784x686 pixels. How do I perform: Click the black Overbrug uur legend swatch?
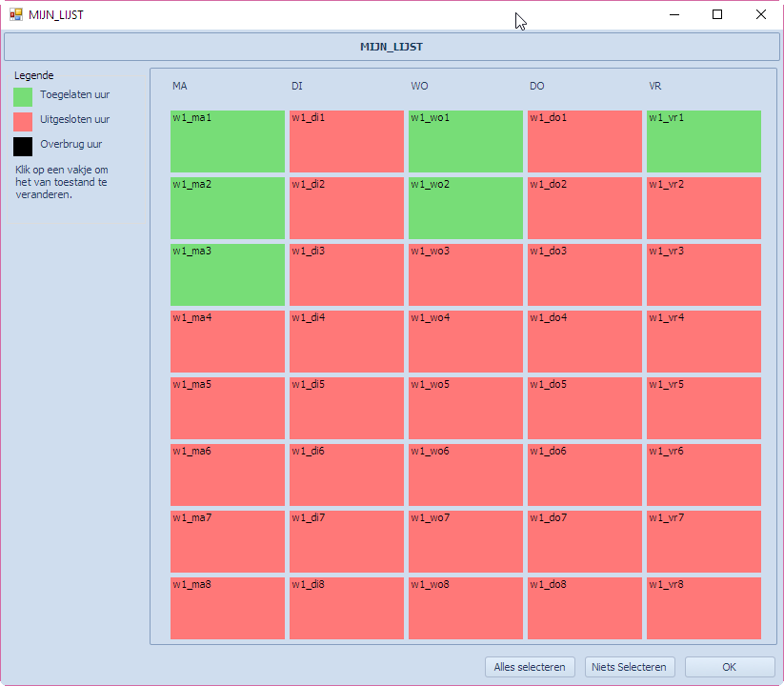[23, 147]
